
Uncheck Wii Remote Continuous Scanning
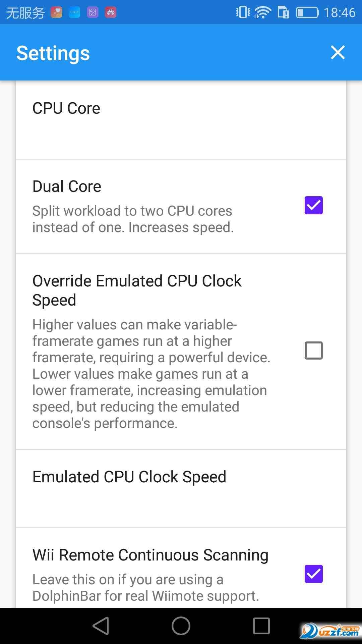(x=313, y=574)
